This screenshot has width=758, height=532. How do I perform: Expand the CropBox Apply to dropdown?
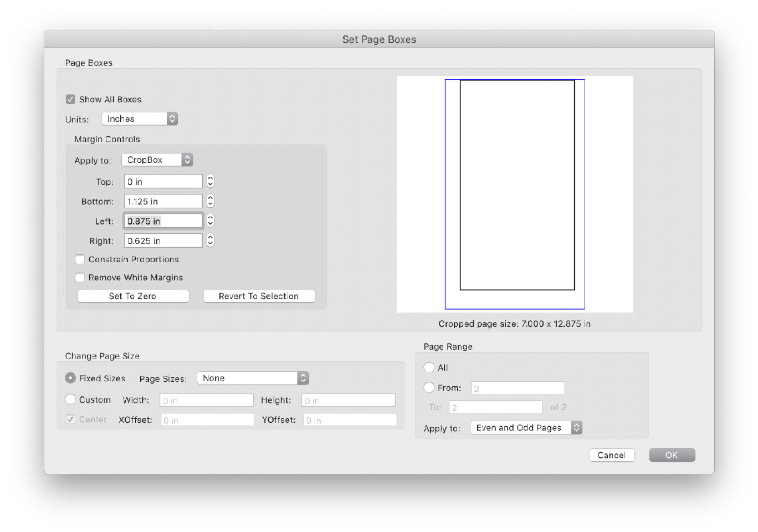tap(157, 160)
